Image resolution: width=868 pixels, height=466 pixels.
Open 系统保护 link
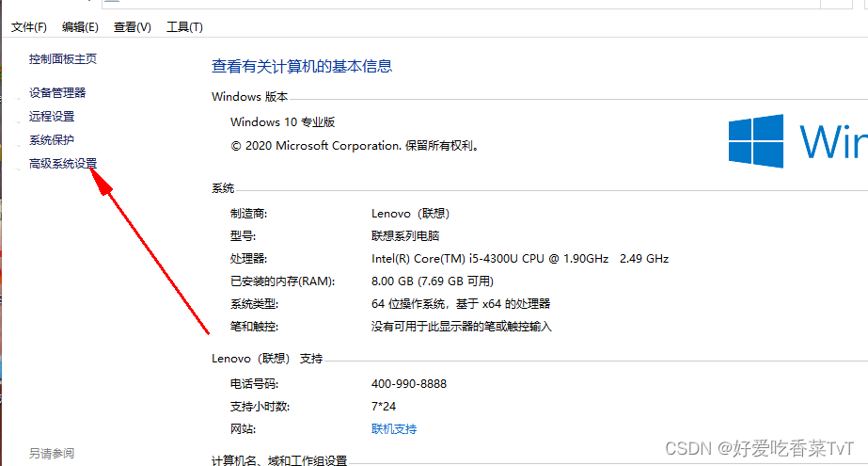point(52,140)
